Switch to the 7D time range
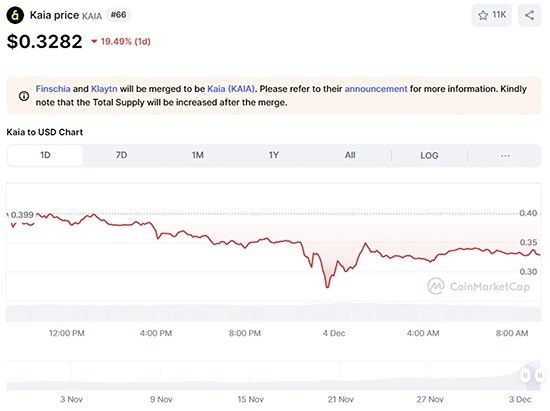 point(121,155)
